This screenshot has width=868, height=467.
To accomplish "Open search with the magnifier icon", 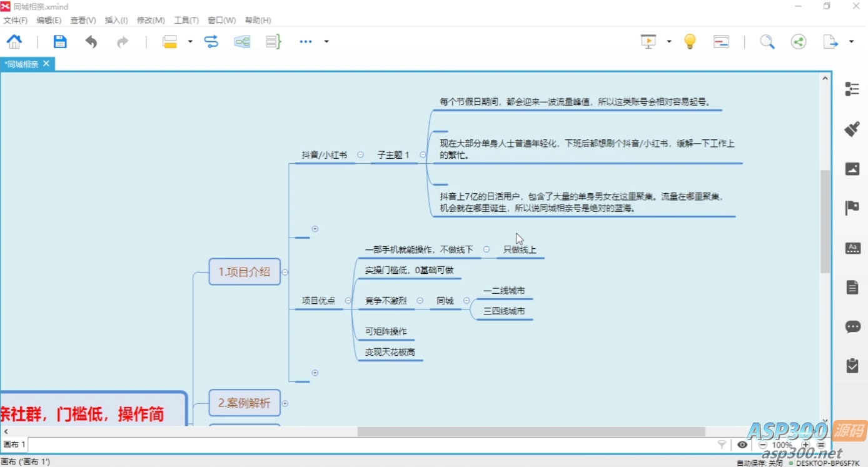I will pos(767,42).
